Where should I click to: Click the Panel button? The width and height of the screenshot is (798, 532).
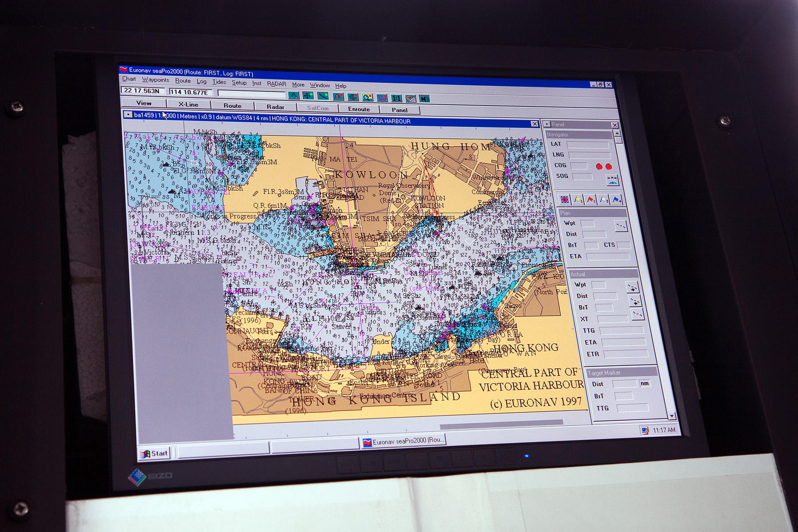[x=399, y=110]
